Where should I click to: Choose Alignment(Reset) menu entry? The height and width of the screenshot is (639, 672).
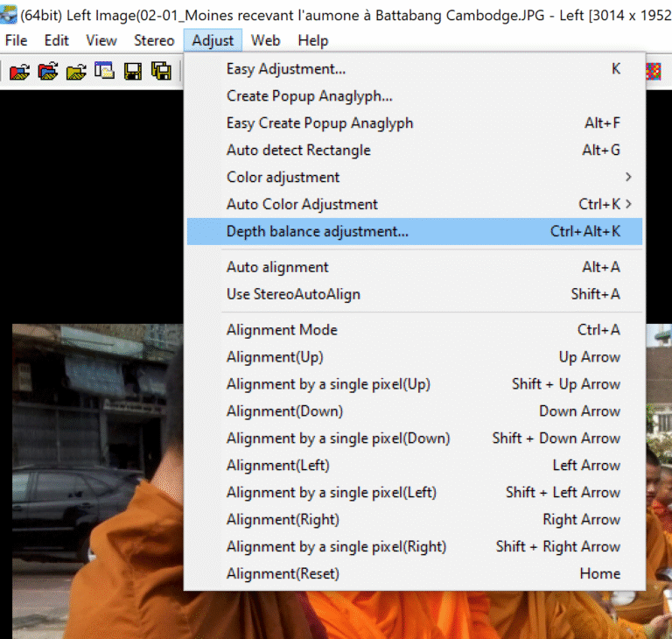[415, 573]
